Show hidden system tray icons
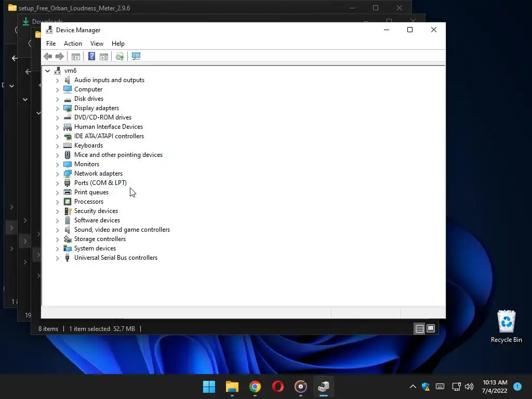532x399 pixels. tap(413, 387)
